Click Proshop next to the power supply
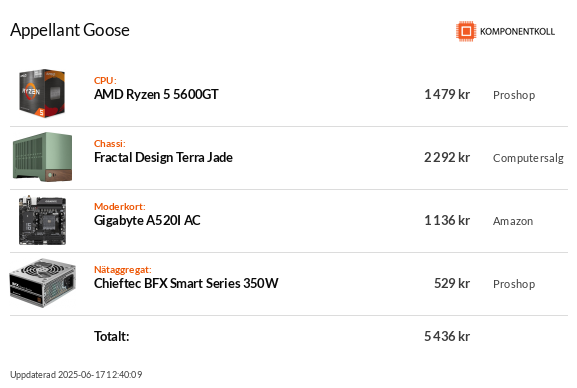577x388 pixels. coord(514,284)
